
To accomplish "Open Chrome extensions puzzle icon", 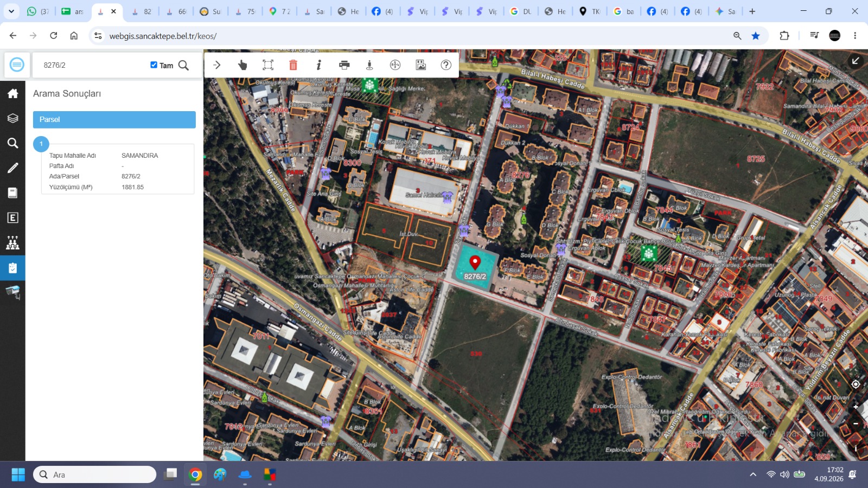I will (x=784, y=36).
